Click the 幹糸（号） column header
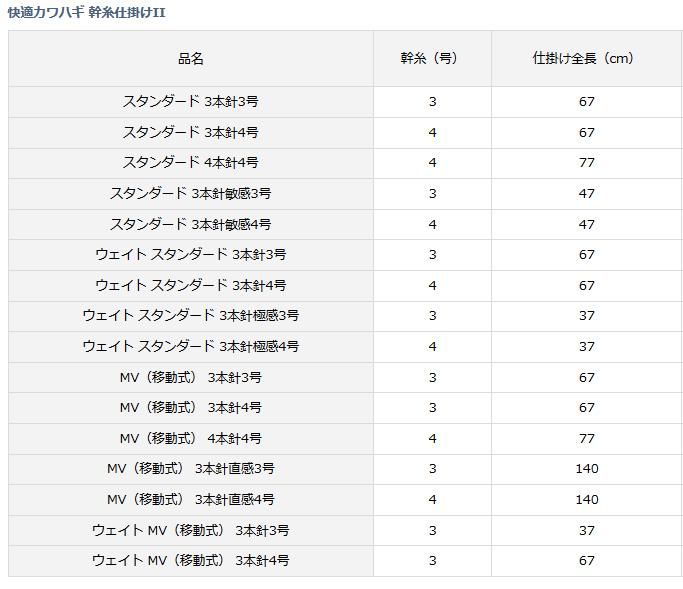The height and width of the screenshot is (589, 683). coord(432,59)
